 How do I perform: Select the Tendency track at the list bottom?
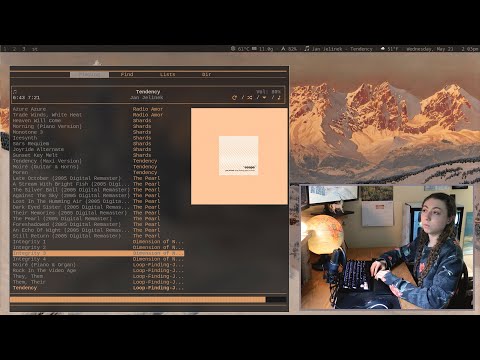pos(98,288)
